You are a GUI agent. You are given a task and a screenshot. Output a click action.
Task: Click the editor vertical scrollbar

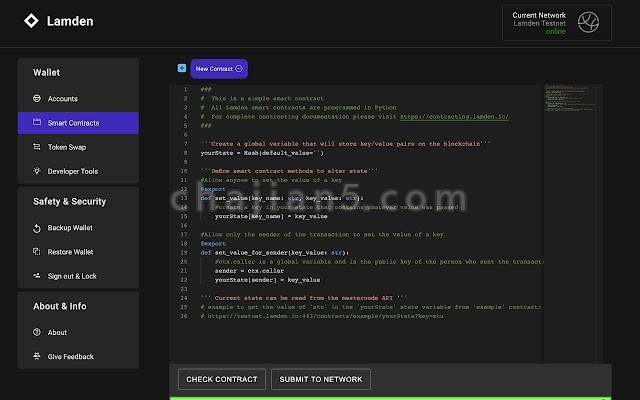[x=599, y=224]
